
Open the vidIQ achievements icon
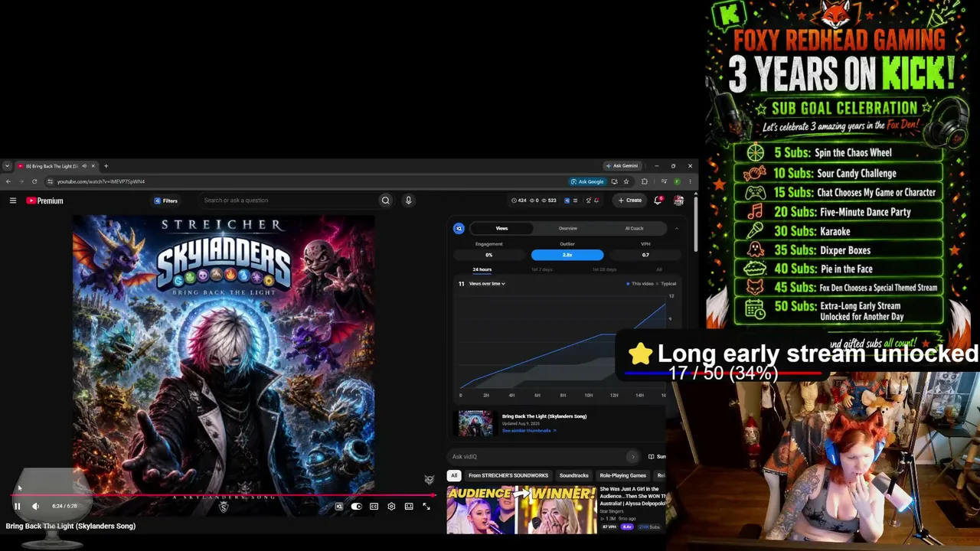pos(588,201)
